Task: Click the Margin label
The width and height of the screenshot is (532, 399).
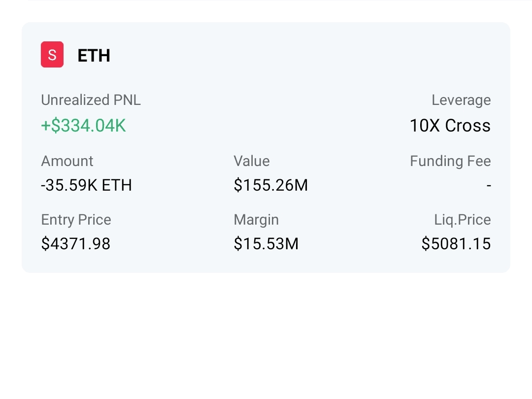Action: click(256, 219)
